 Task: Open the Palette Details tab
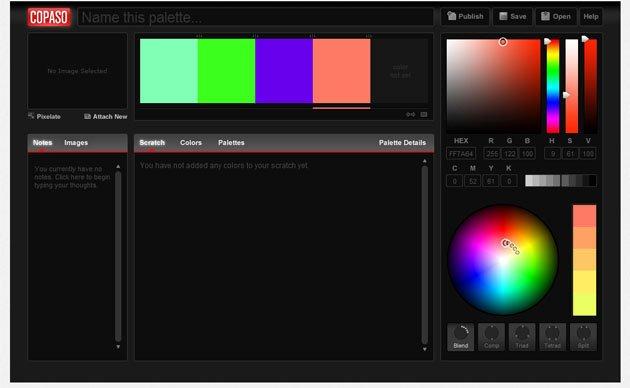[402, 143]
